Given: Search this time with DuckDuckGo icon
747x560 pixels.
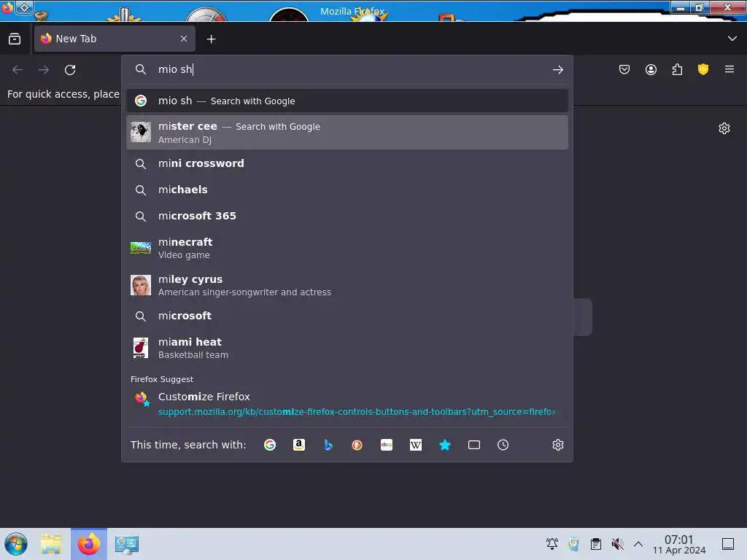Looking at the screenshot, I should (x=357, y=445).
